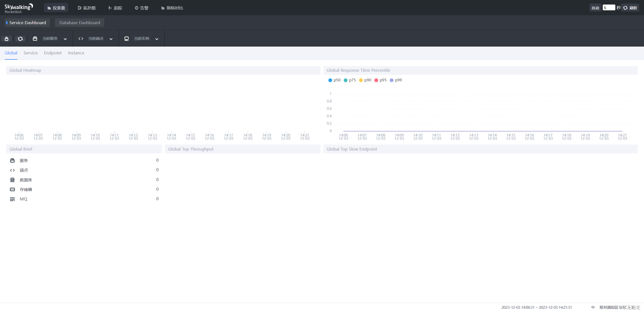
Task: Open the Database Dashboard
Action: (x=79, y=23)
